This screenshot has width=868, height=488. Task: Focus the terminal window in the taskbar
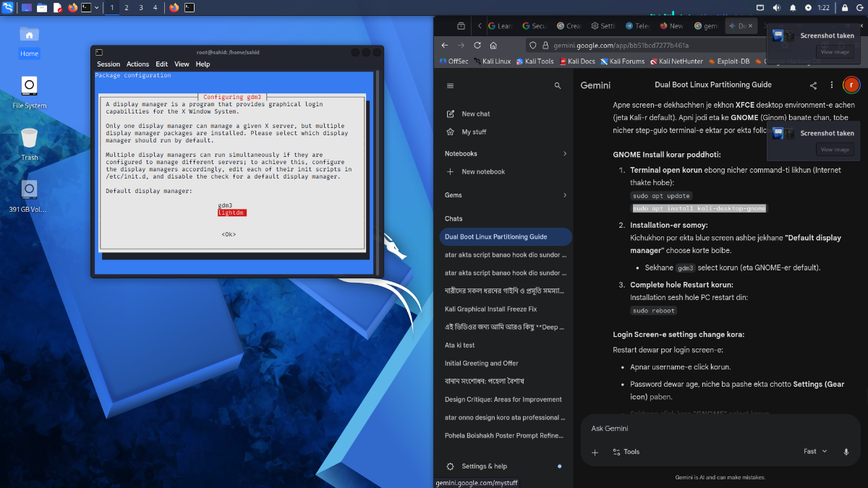pyautogui.click(x=190, y=7)
